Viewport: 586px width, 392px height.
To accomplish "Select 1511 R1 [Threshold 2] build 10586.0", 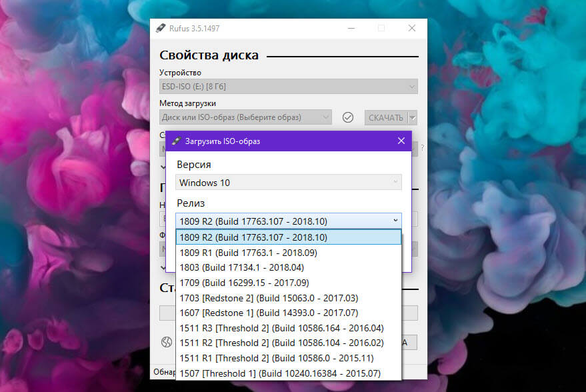I will pyautogui.click(x=289, y=358).
